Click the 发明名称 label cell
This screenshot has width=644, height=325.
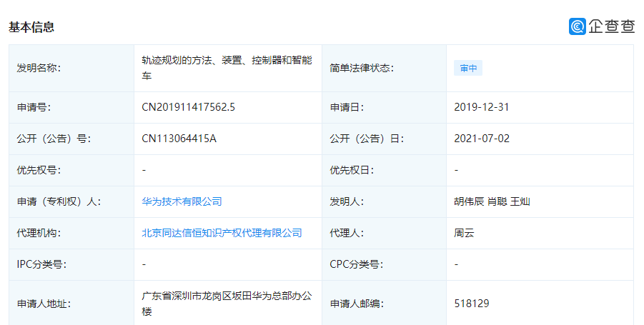[39, 68]
